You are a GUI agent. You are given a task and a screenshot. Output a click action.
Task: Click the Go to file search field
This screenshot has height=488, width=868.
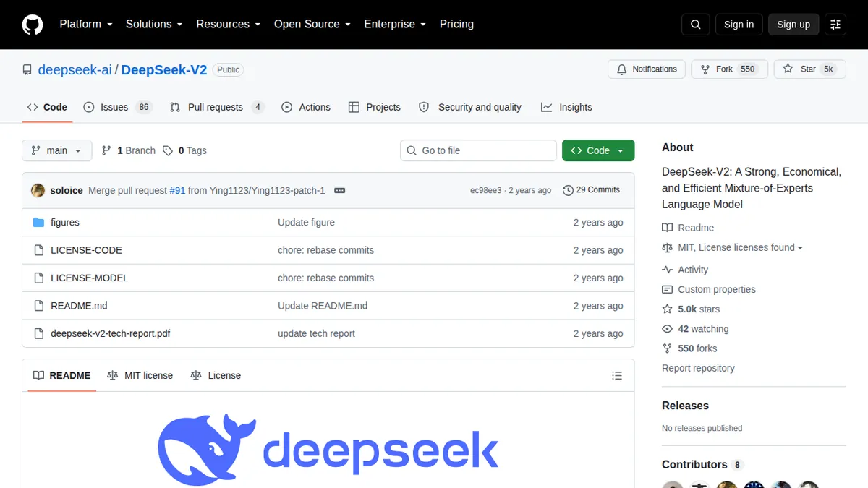(x=478, y=150)
